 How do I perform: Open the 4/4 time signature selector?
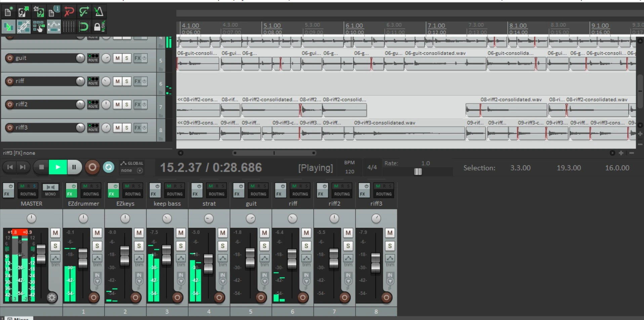point(372,167)
